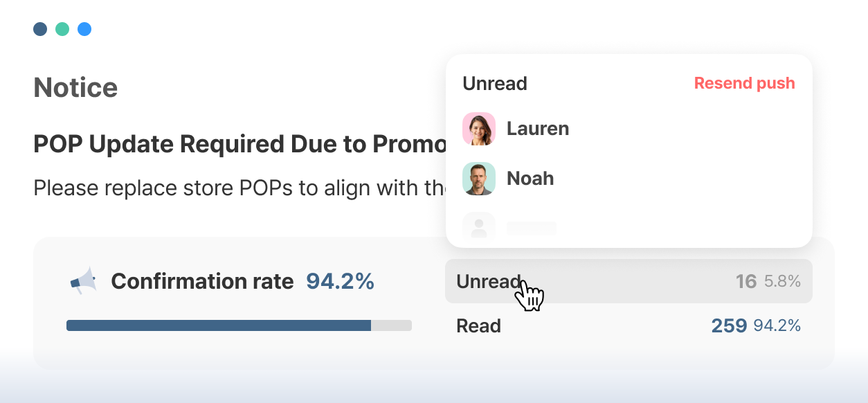
Task: Click the green window dot
Action: coord(62,29)
